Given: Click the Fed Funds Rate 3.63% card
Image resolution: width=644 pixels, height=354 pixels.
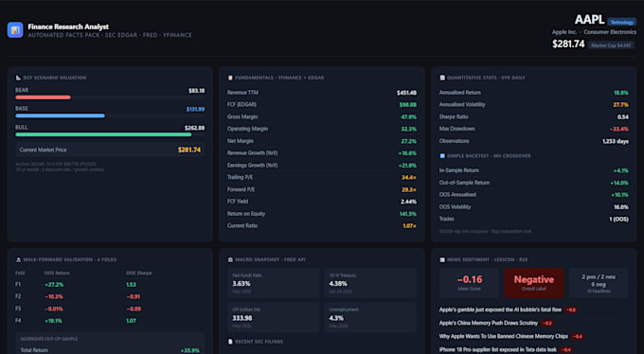Looking at the screenshot, I should click(x=274, y=283).
